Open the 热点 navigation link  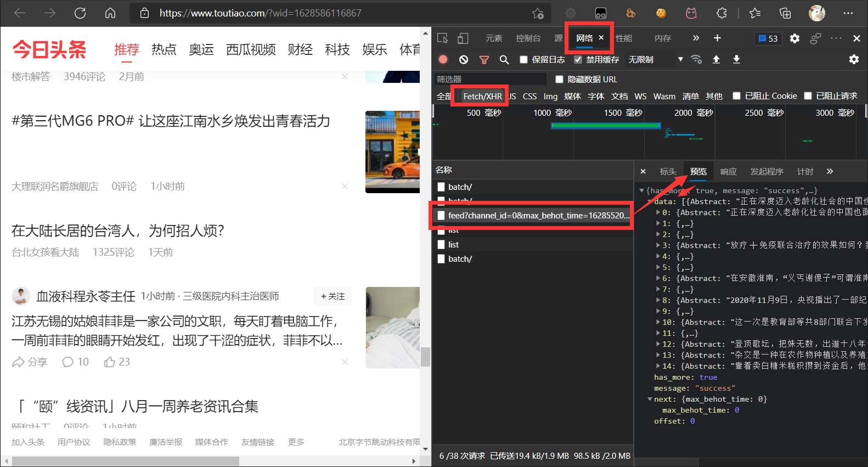[164, 49]
